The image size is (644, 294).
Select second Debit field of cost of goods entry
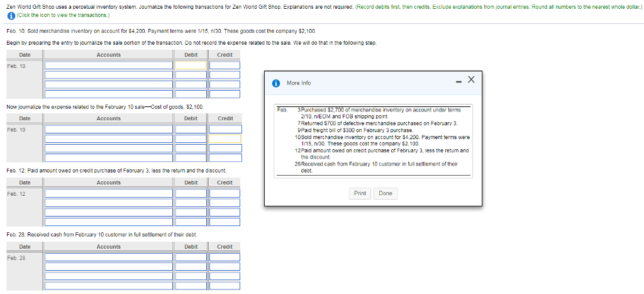[191, 139]
